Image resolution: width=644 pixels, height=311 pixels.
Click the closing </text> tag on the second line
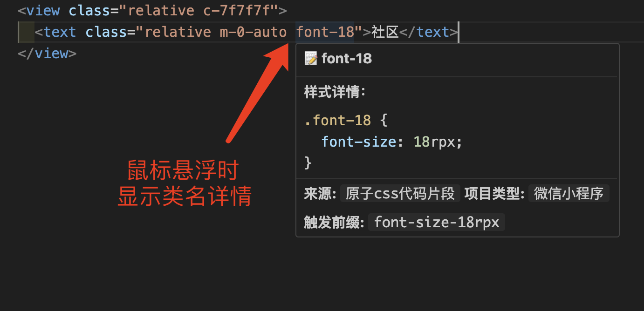click(x=428, y=32)
